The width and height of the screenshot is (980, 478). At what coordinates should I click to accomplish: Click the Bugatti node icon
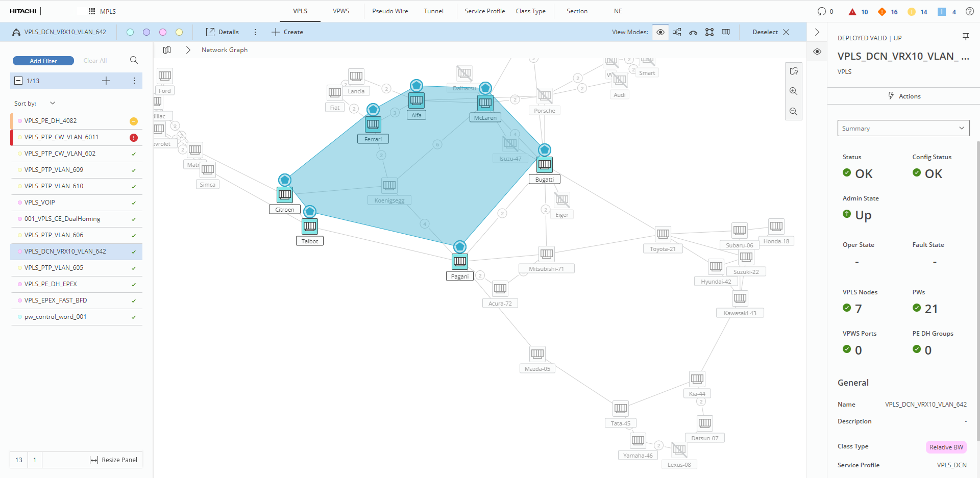pos(545,164)
